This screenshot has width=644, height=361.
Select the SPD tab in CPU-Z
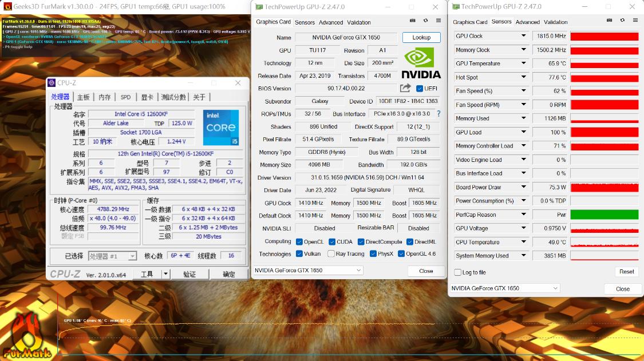tap(125, 97)
